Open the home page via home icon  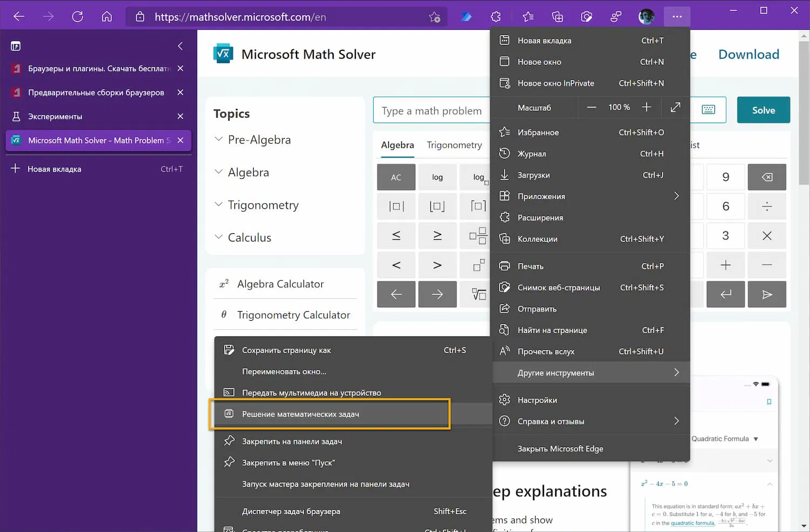click(107, 17)
